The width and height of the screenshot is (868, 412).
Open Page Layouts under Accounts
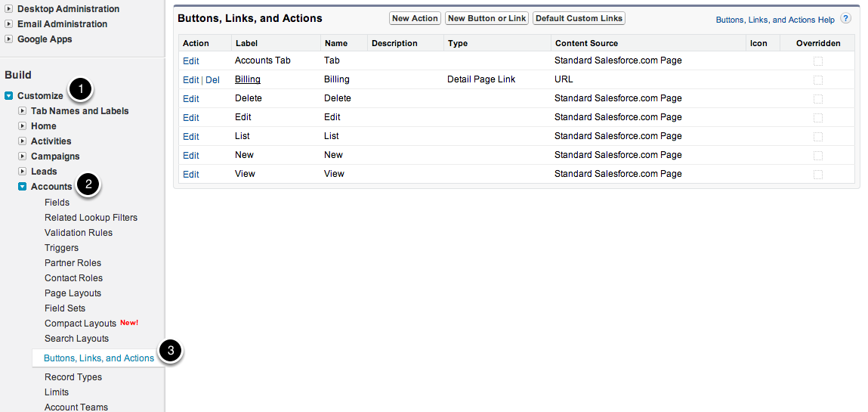[x=73, y=293]
